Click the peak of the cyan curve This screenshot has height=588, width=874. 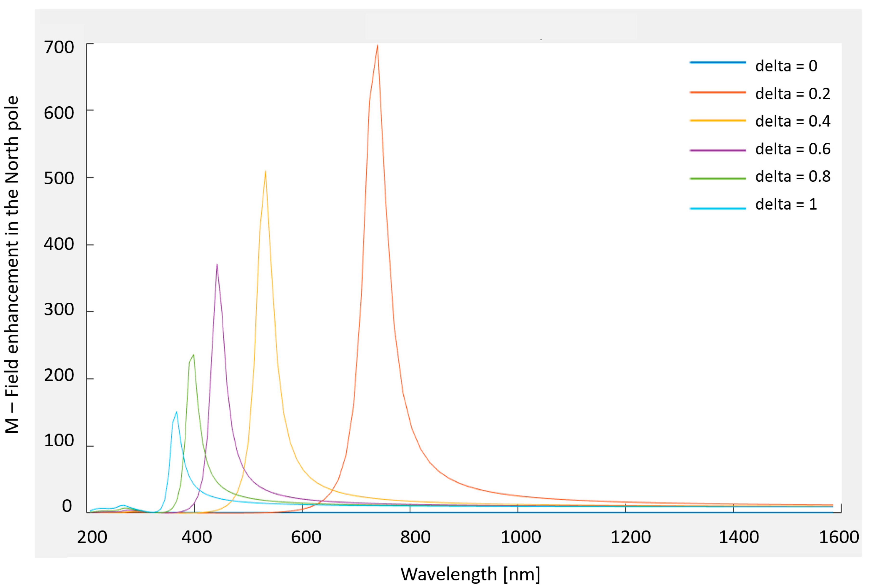click(x=176, y=412)
